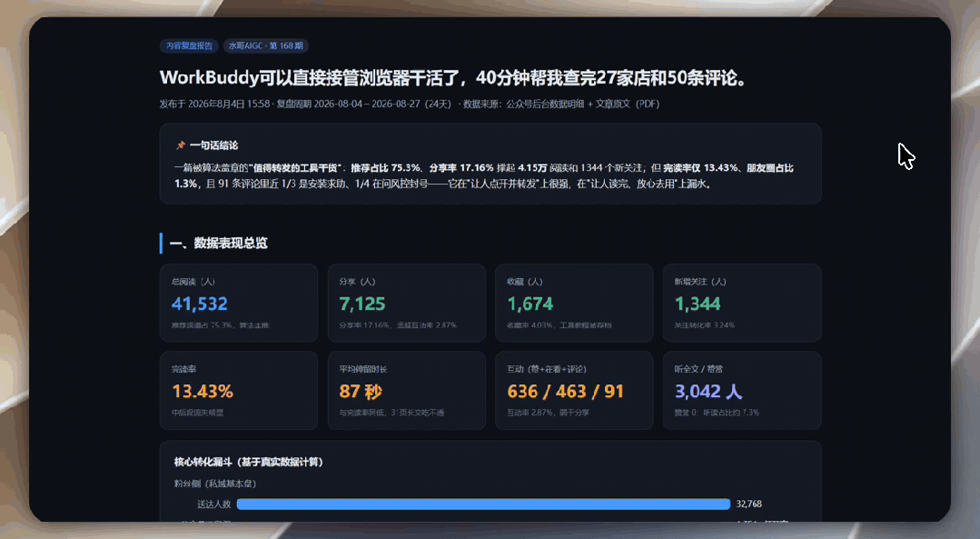The image size is (980, 539).
Task: Click the 新增关注 value 1,344
Action: (698, 304)
